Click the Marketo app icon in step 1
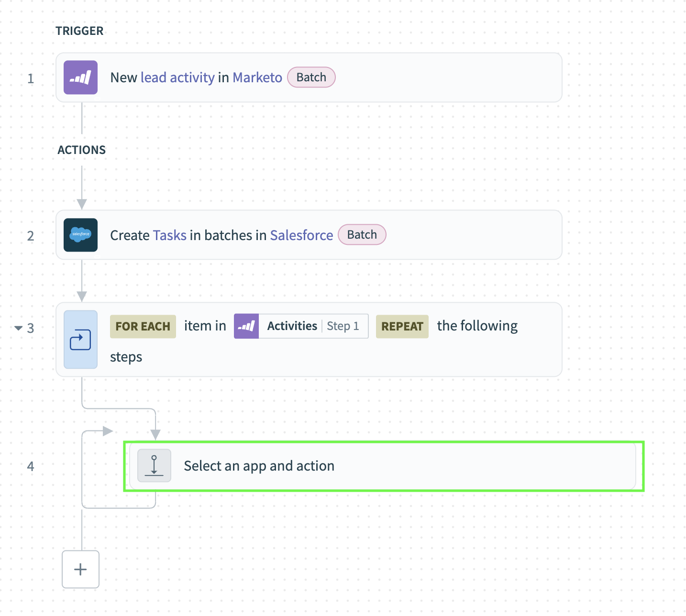 (x=80, y=77)
